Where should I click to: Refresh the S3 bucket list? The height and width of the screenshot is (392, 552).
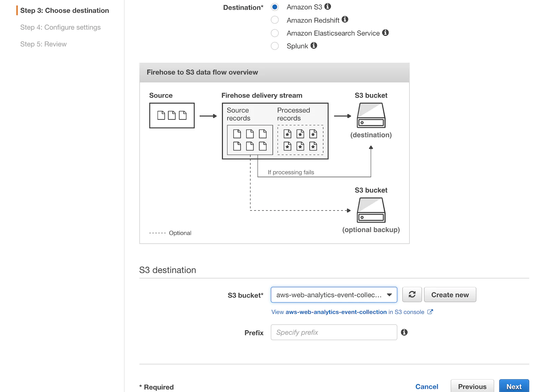(x=412, y=294)
